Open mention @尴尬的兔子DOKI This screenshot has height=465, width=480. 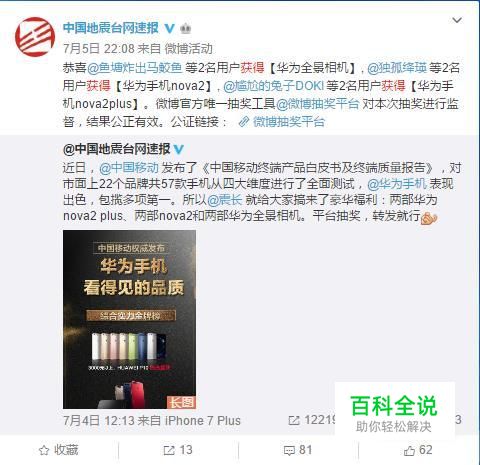pos(273,86)
